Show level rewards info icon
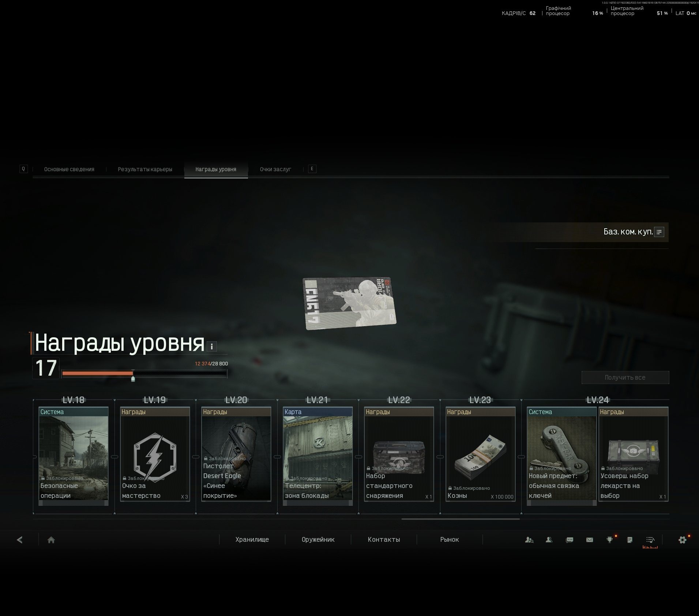Image resolution: width=699 pixels, height=616 pixels. tap(212, 346)
